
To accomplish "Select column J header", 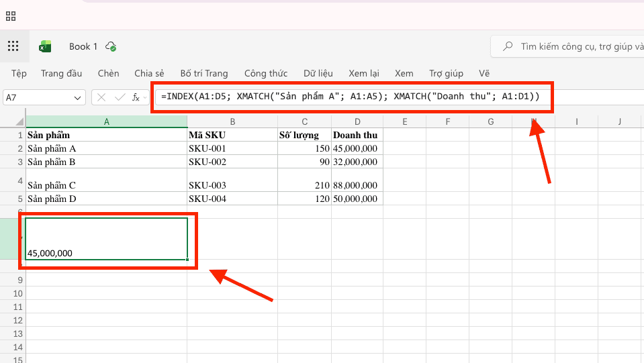I will pyautogui.click(x=619, y=121).
